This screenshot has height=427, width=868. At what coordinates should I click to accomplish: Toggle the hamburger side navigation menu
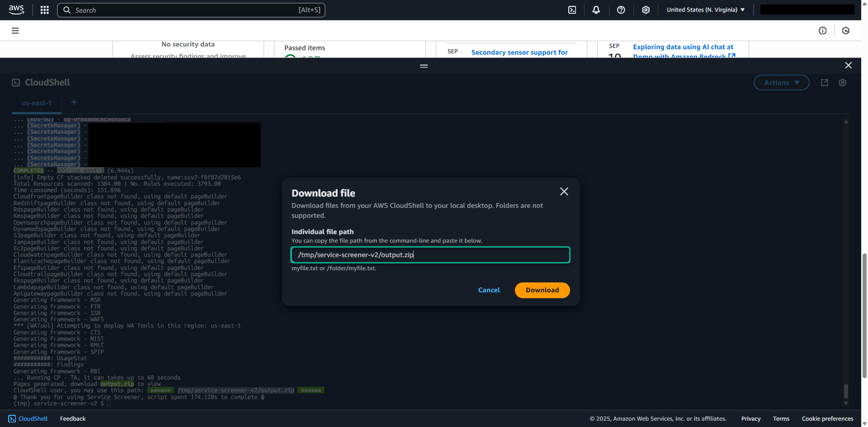[x=15, y=31]
